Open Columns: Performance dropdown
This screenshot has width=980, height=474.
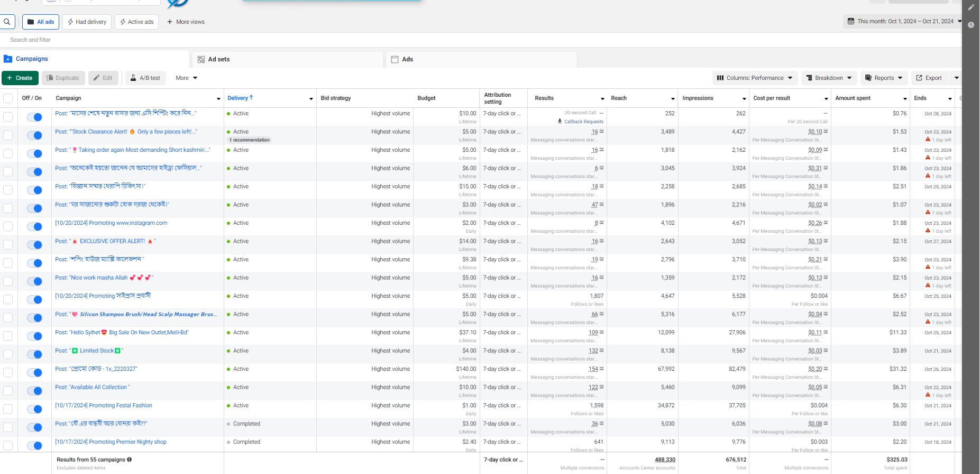[x=755, y=78]
